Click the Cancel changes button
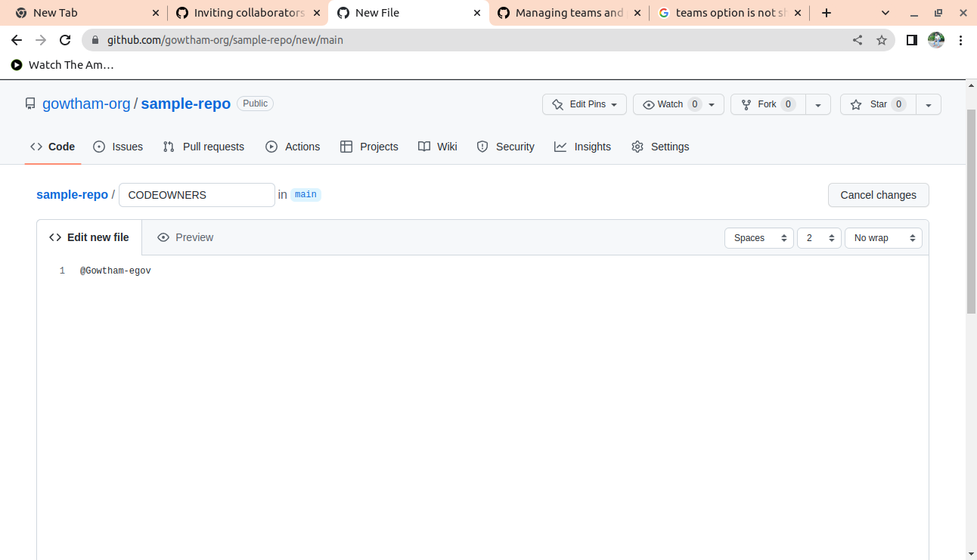Image resolution: width=977 pixels, height=560 pixels. tap(878, 195)
